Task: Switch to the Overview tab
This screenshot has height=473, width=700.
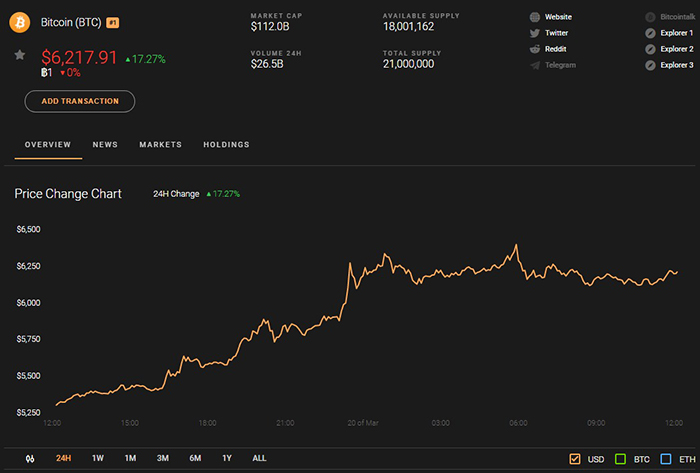Action: click(x=48, y=145)
